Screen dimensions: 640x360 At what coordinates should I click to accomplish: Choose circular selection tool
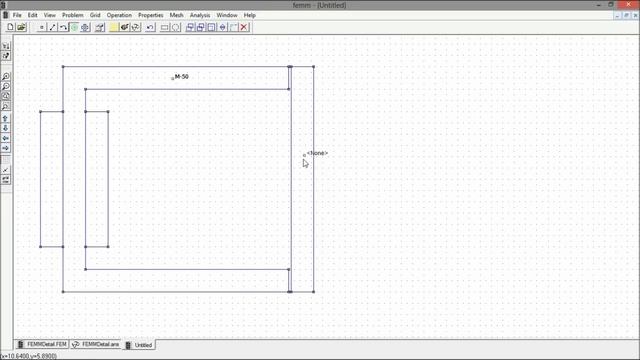176,27
